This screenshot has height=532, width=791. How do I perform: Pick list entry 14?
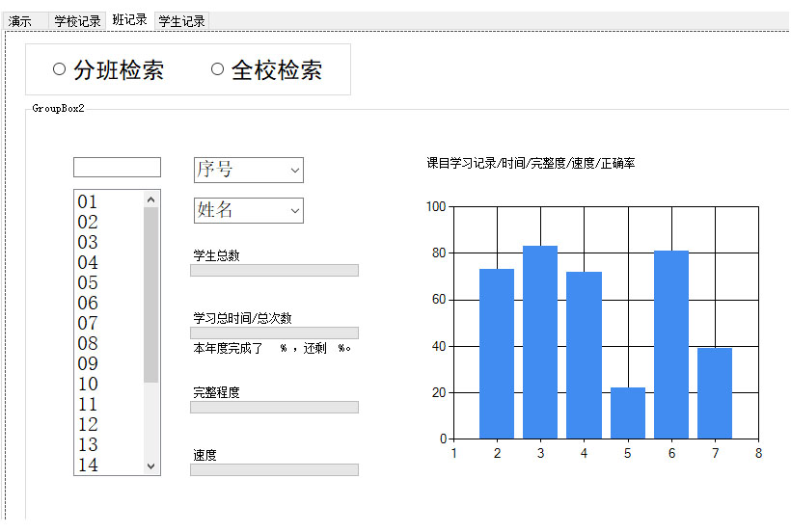click(89, 465)
